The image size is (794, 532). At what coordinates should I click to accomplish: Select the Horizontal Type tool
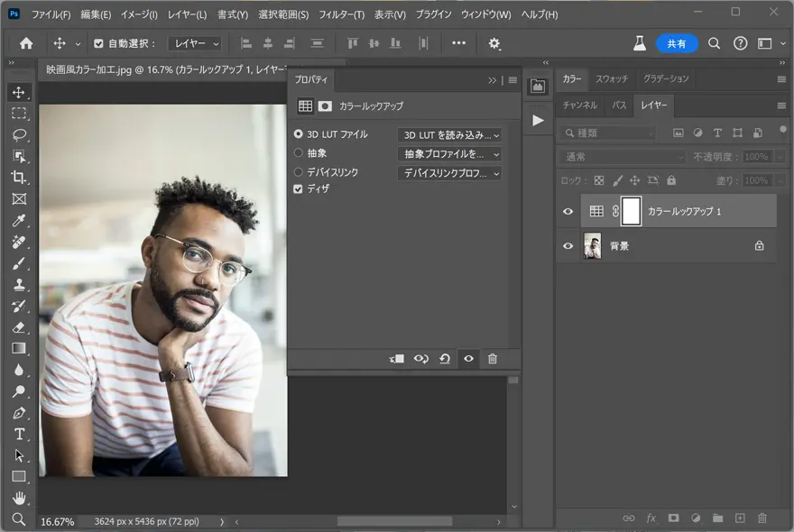coord(19,434)
